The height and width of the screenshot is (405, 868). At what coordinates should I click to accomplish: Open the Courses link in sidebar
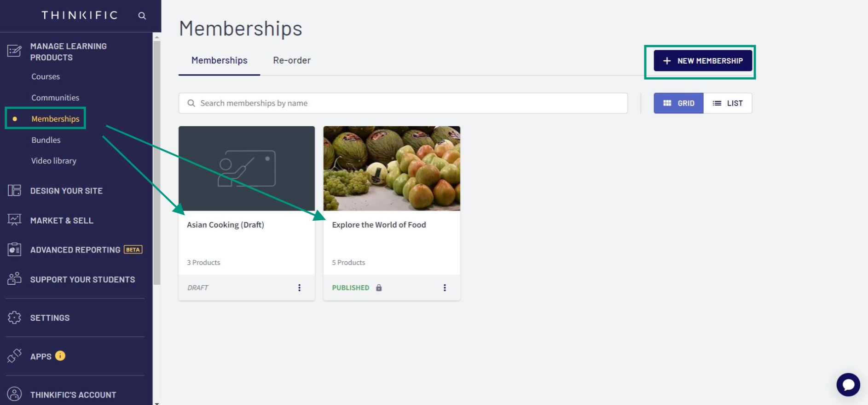pos(46,76)
